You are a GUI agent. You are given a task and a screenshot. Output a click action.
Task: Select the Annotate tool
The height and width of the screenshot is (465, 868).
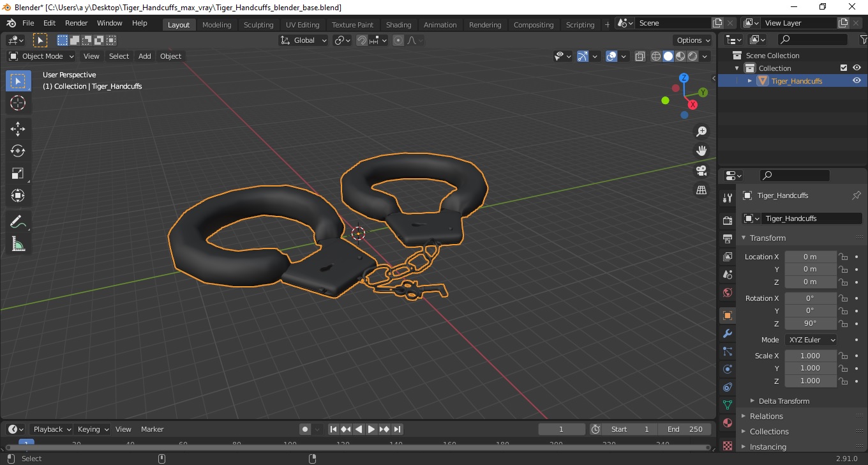coord(18,222)
